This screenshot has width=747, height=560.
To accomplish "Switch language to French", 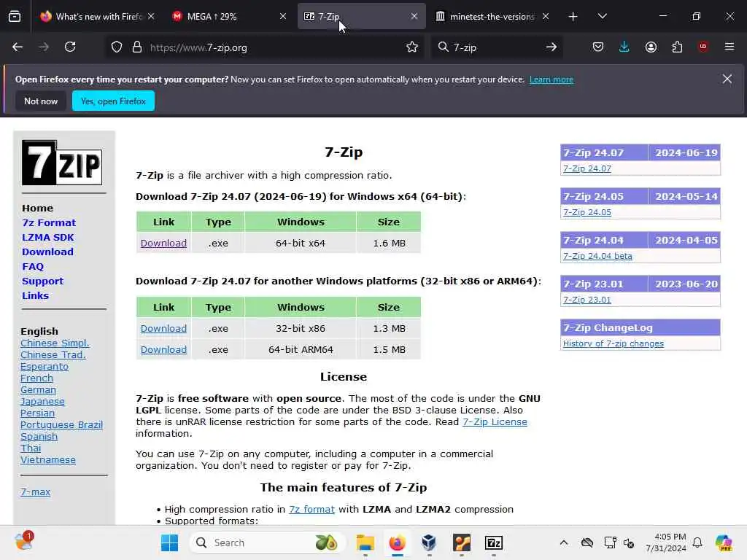I will point(36,378).
